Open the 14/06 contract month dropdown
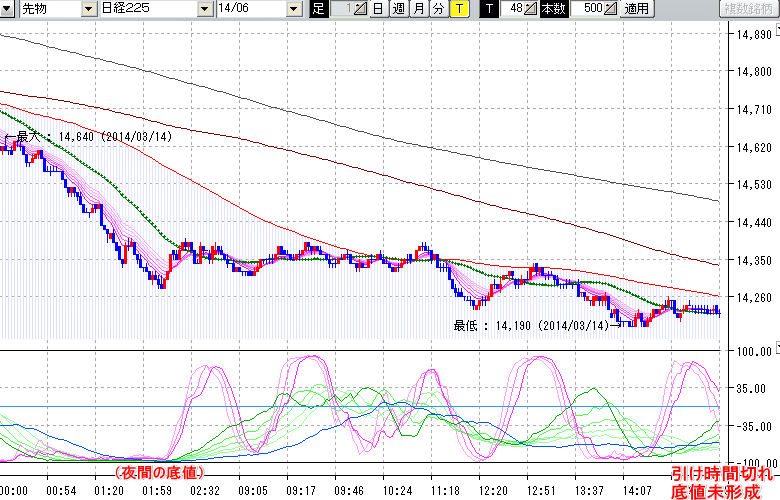This screenshot has height=500, width=780. tap(293, 9)
